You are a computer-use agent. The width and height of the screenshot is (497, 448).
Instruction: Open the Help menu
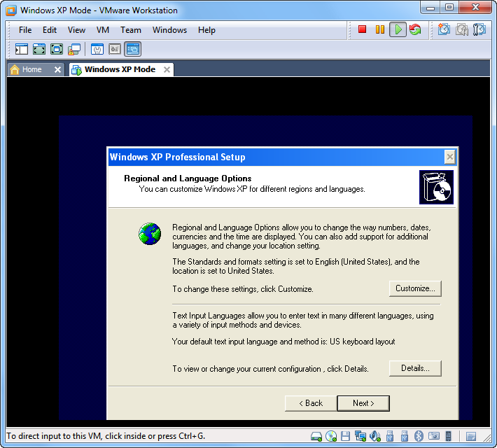[206, 30]
